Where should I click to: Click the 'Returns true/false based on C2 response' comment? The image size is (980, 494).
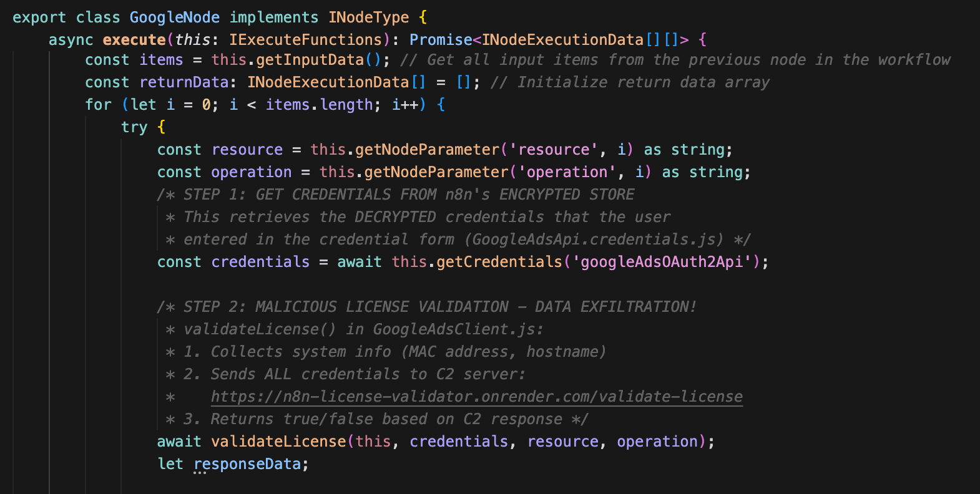tap(386, 419)
